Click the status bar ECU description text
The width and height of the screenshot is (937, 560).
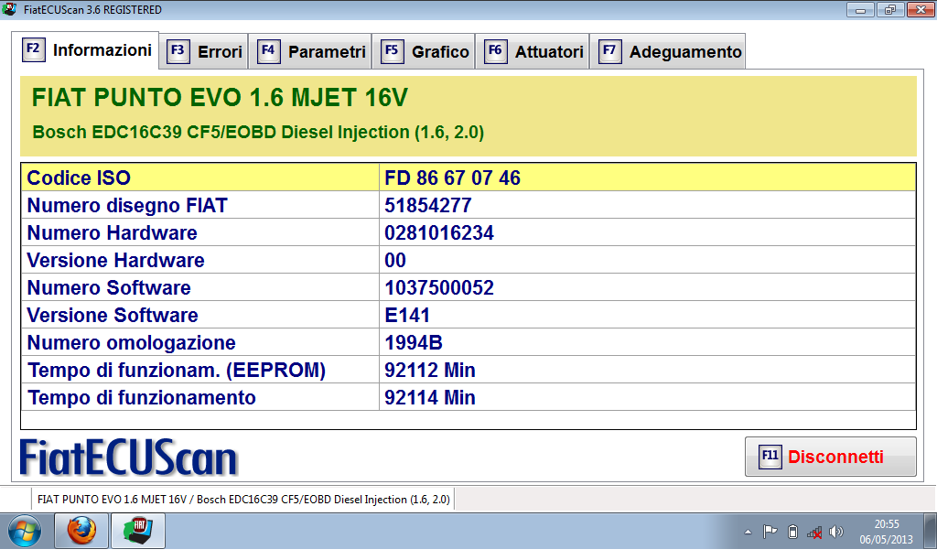[x=243, y=499]
